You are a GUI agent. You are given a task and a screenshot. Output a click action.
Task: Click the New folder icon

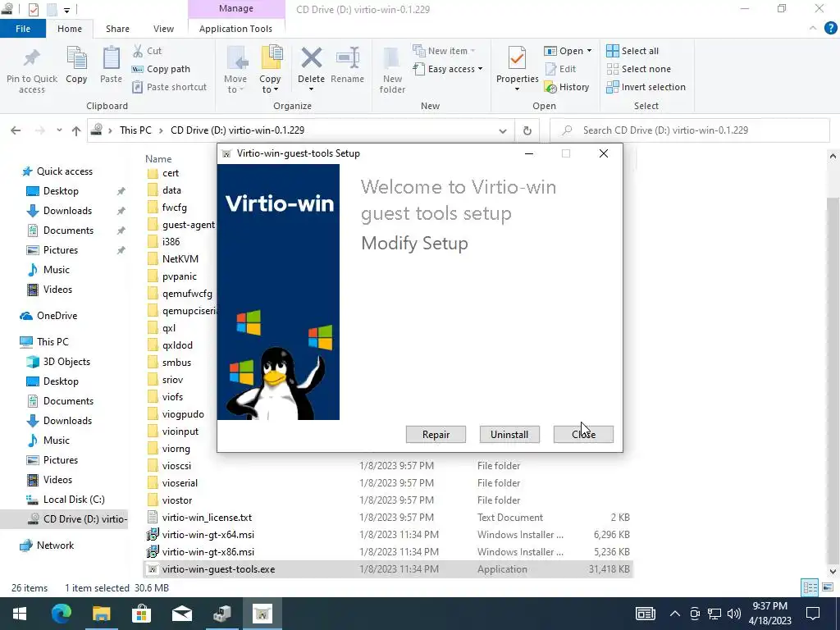point(391,59)
